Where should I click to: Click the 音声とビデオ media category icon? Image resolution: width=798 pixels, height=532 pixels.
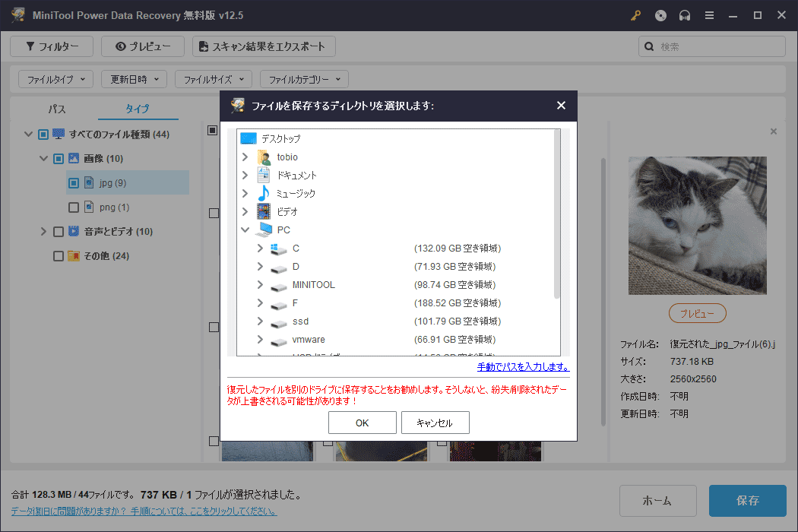coord(74,232)
